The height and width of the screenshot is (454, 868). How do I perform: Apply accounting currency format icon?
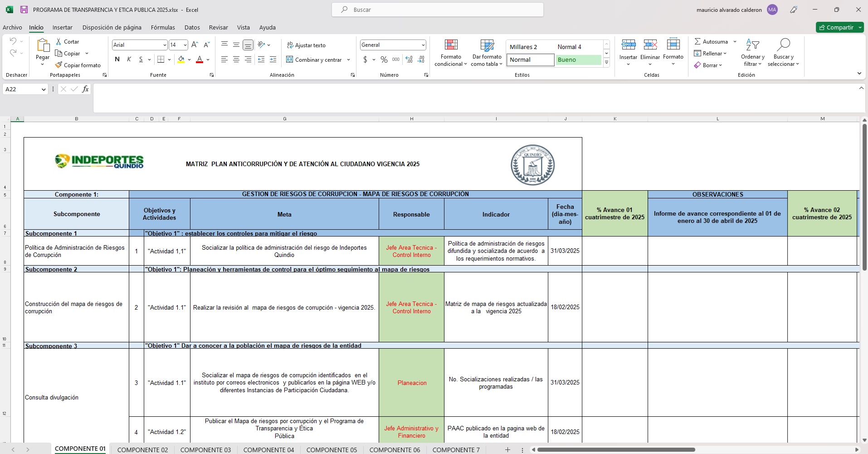click(x=365, y=59)
